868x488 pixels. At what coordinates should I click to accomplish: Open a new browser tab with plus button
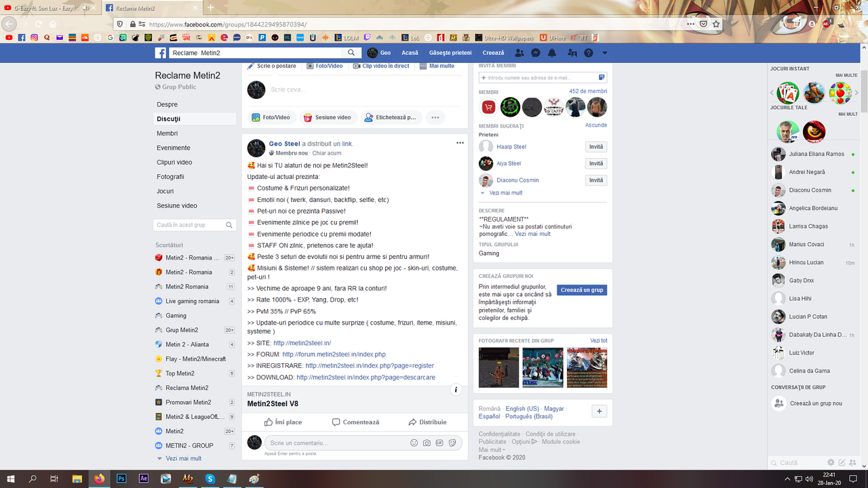pos(211,7)
